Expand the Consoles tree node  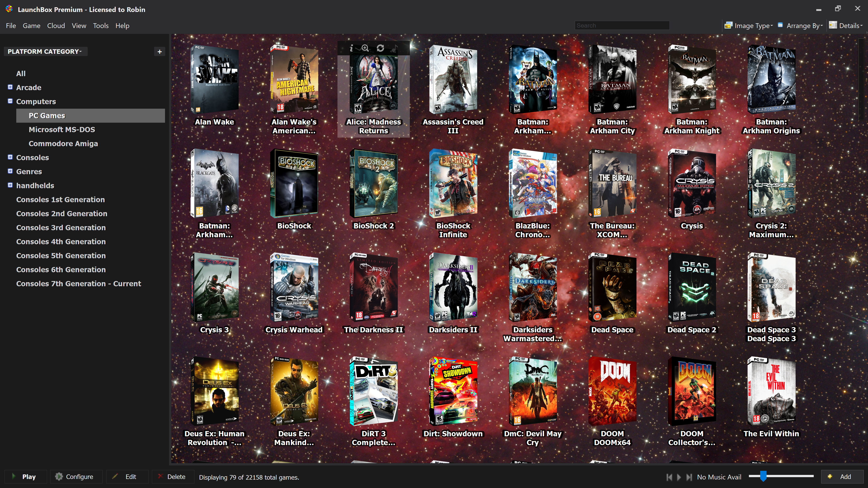click(10, 157)
